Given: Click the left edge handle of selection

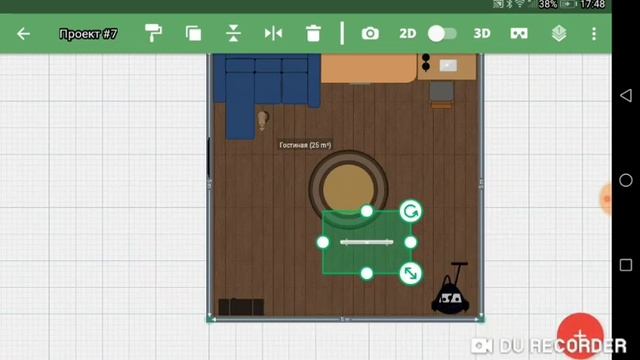Looking at the screenshot, I should (x=323, y=242).
